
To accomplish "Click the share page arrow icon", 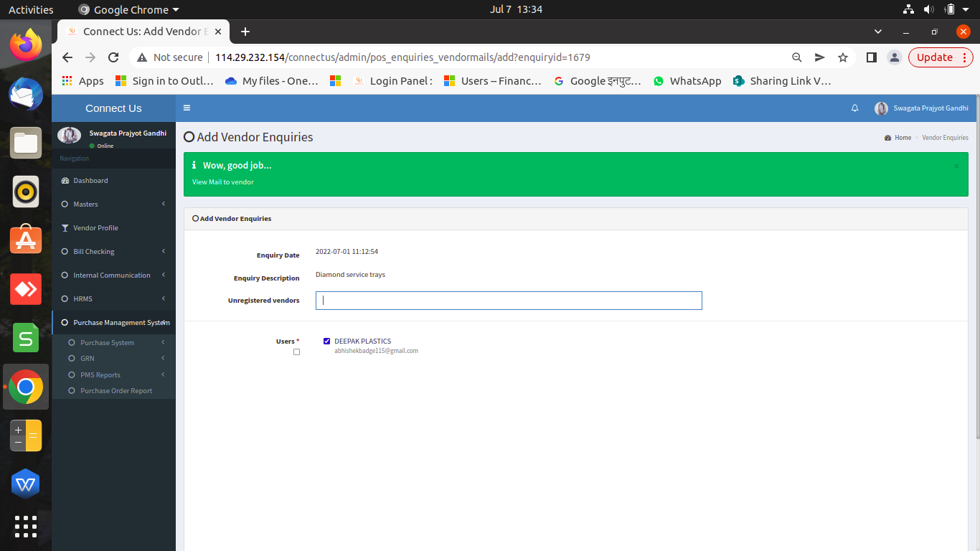I will (x=819, y=57).
